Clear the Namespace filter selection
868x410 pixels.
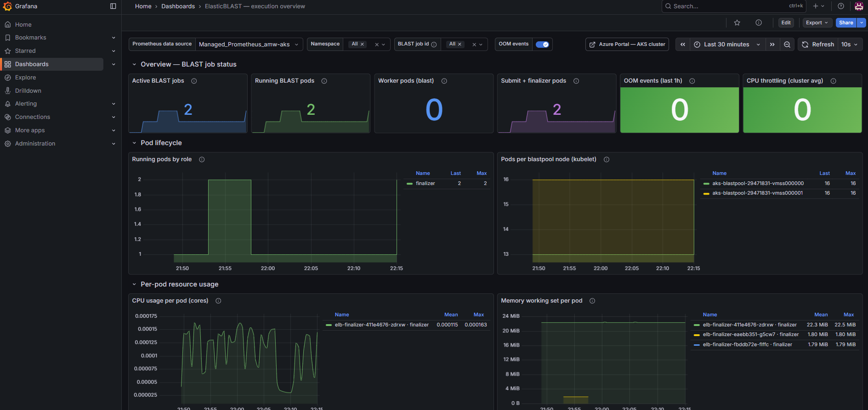point(377,45)
